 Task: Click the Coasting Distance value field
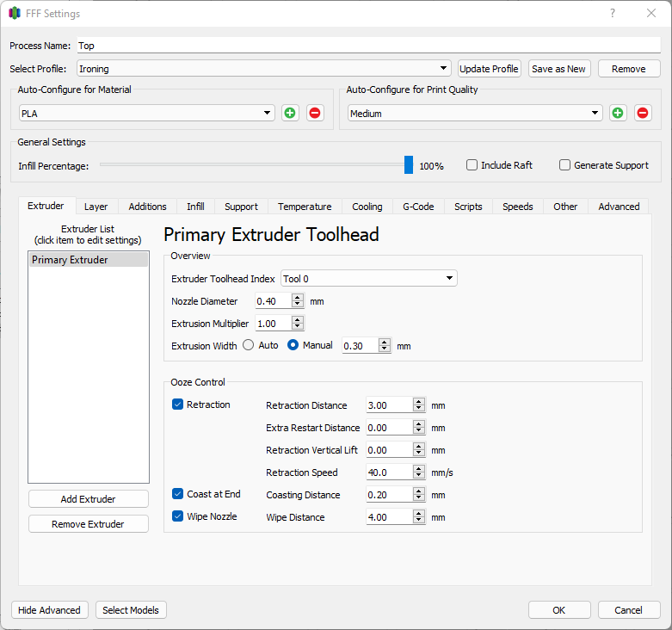tap(389, 495)
